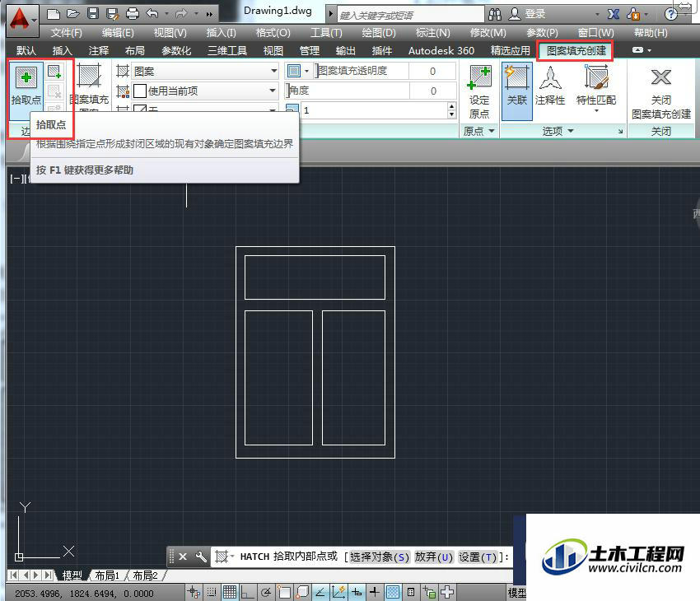Toggle 3D object snap in status bar
The height and width of the screenshot is (601, 700).
click(302, 592)
